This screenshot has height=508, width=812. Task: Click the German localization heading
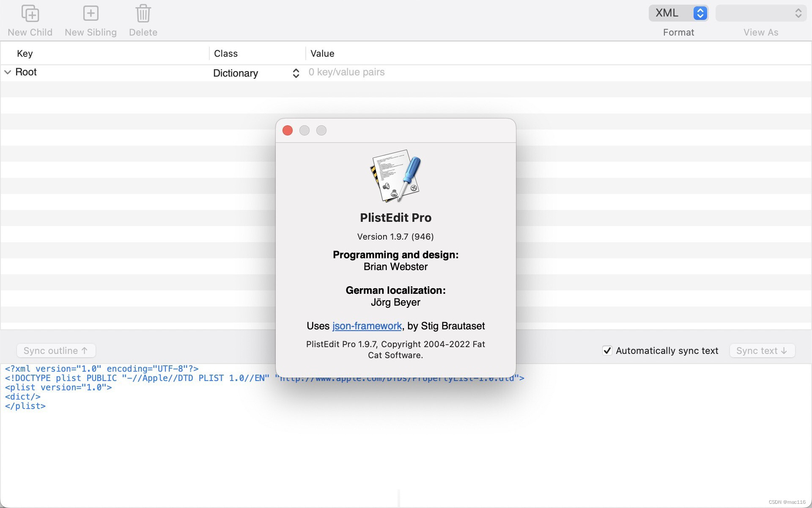(395, 290)
